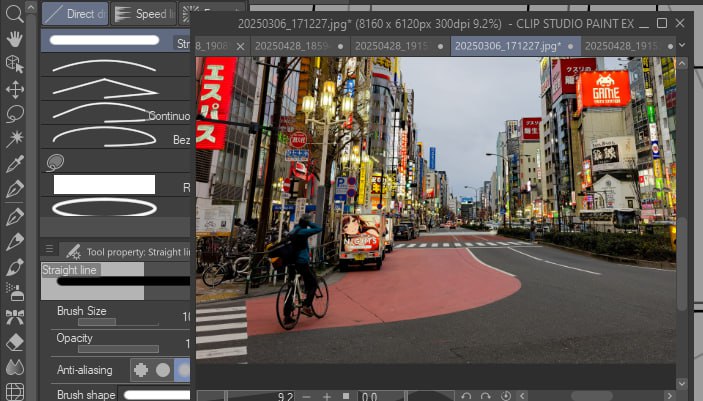Viewport: 703px width, 401px height.
Task: Open the Tool property panel menu
Action: (49, 250)
